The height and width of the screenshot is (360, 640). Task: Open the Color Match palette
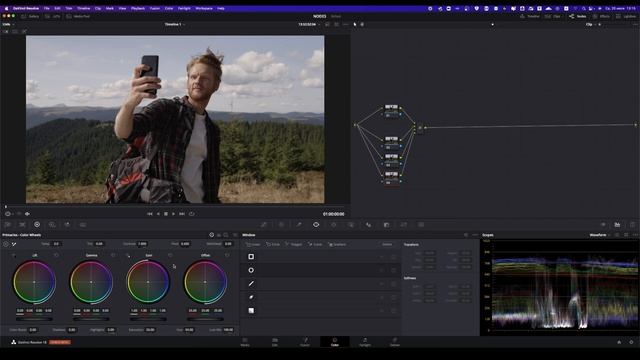point(22,224)
